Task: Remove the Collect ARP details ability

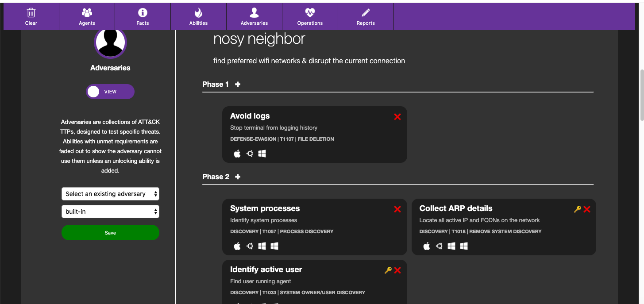Action: [587, 209]
